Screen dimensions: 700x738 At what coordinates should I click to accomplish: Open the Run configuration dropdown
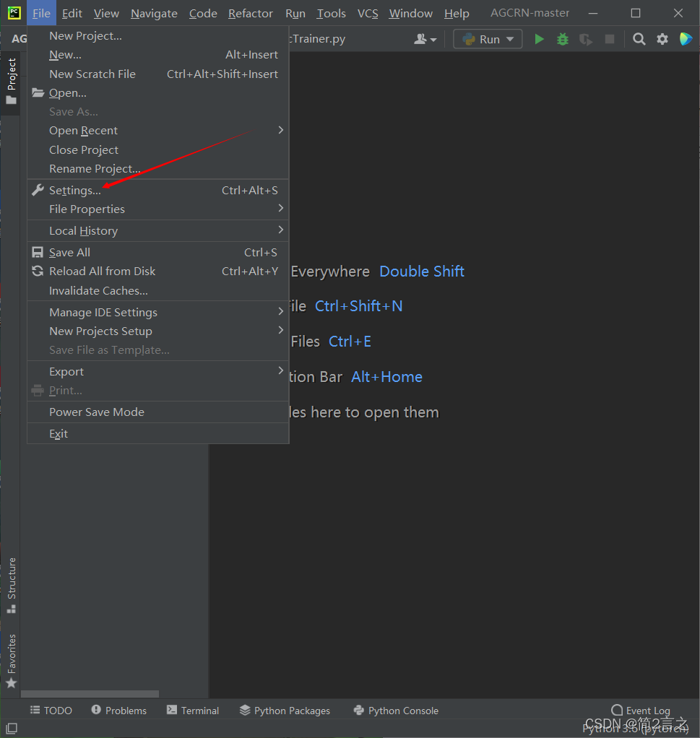click(x=488, y=39)
